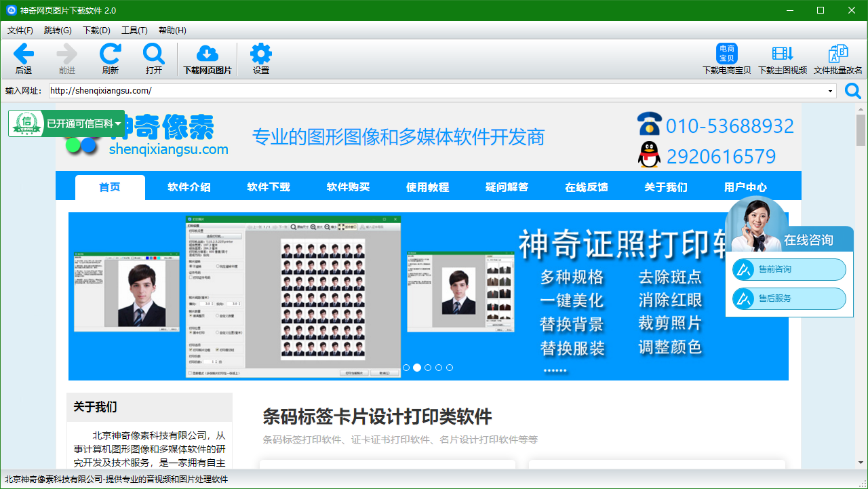868x489 pixels.
Task: Open the 工具(T) menu
Action: click(134, 30)
